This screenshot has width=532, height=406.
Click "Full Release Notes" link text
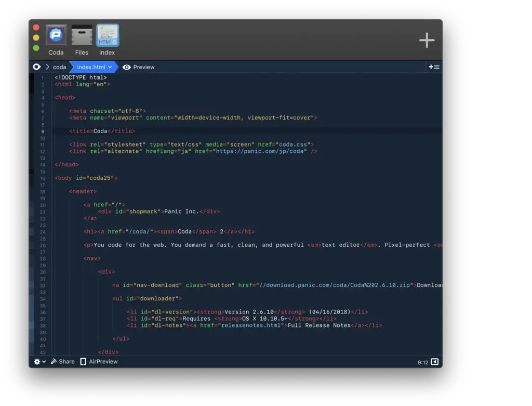[x=319, y=325]
